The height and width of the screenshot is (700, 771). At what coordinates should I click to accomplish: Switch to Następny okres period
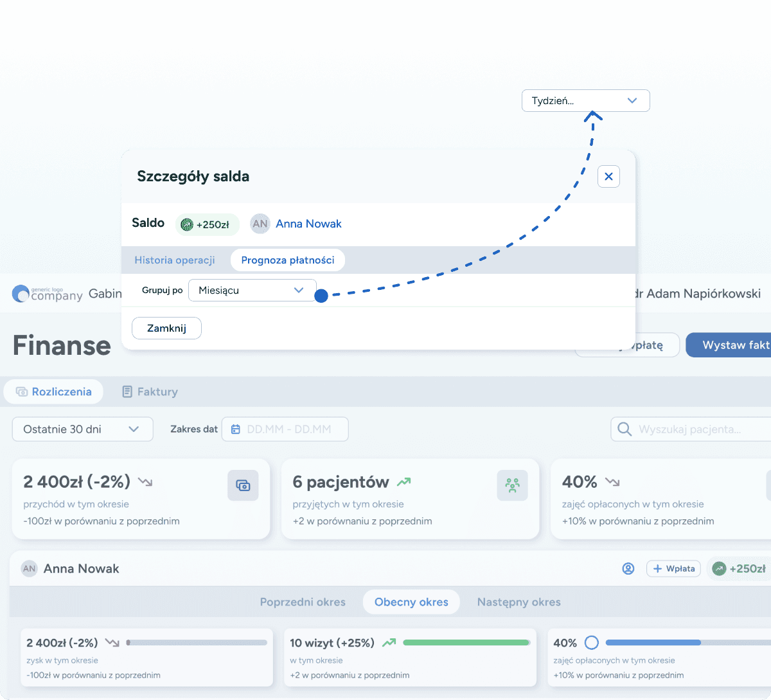point(518,602)
